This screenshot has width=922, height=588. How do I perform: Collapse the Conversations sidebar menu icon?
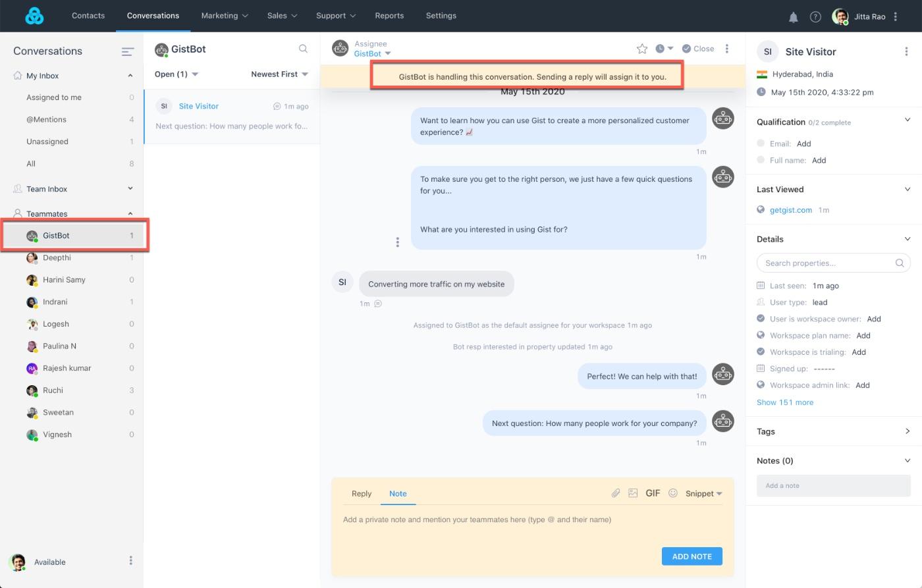pos(128,51)
